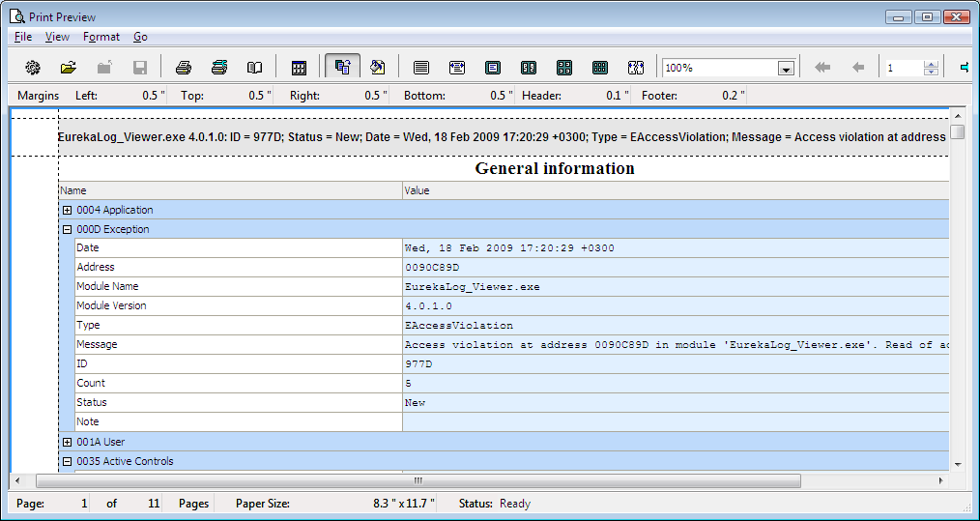Click the Top margin value 0.5
The width and height of the screenshot is (980, 521).
260,96
